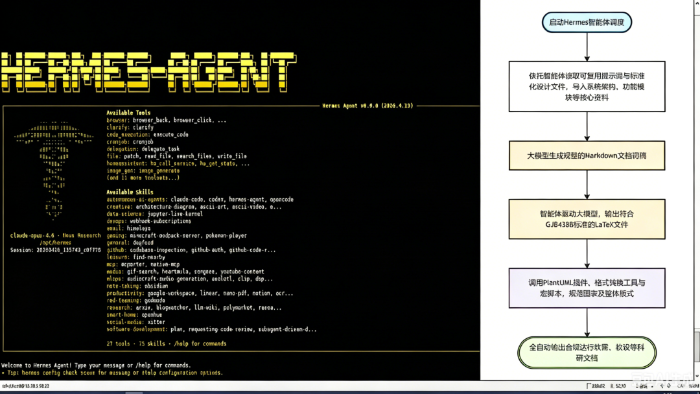Click the 'autonomous-ai-agents: claude-code' skills line
700x394 pixels.
(x=200, y=199)
